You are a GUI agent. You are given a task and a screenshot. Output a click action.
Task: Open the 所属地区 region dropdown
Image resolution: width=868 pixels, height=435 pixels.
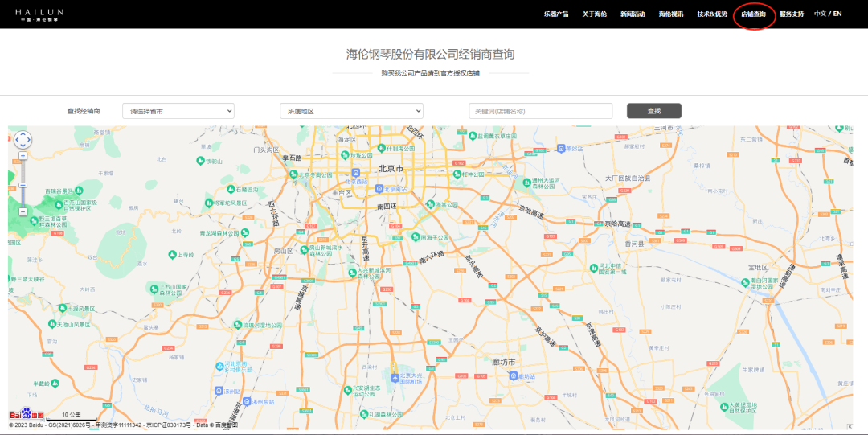click(351, 111)
